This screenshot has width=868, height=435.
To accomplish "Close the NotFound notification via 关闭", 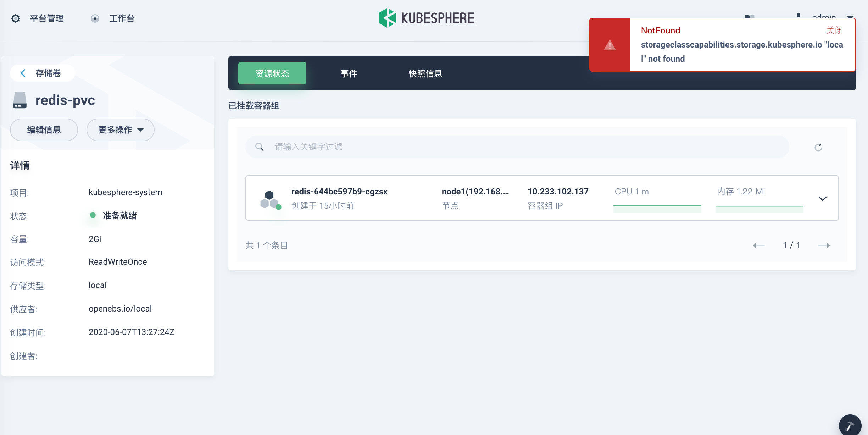I will [x=834, y=31].
